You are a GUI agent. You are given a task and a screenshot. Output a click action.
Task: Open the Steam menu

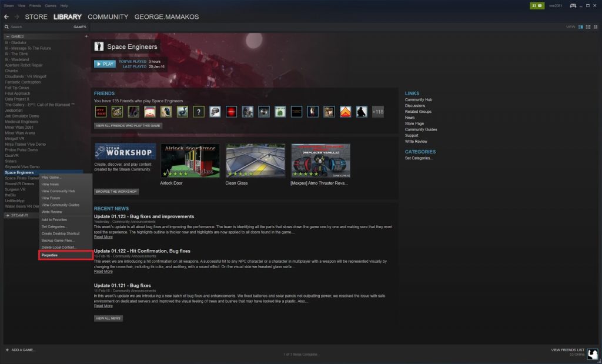tap(8, 6)
